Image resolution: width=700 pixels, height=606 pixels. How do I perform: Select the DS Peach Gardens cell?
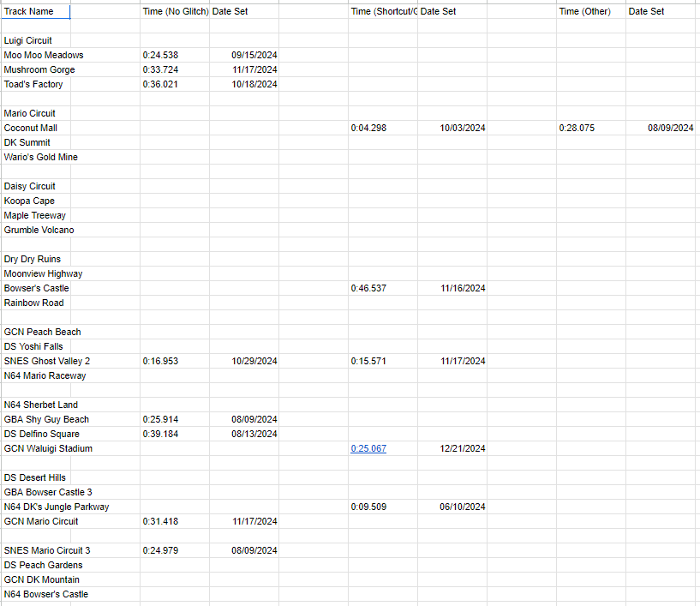[36, 565]
